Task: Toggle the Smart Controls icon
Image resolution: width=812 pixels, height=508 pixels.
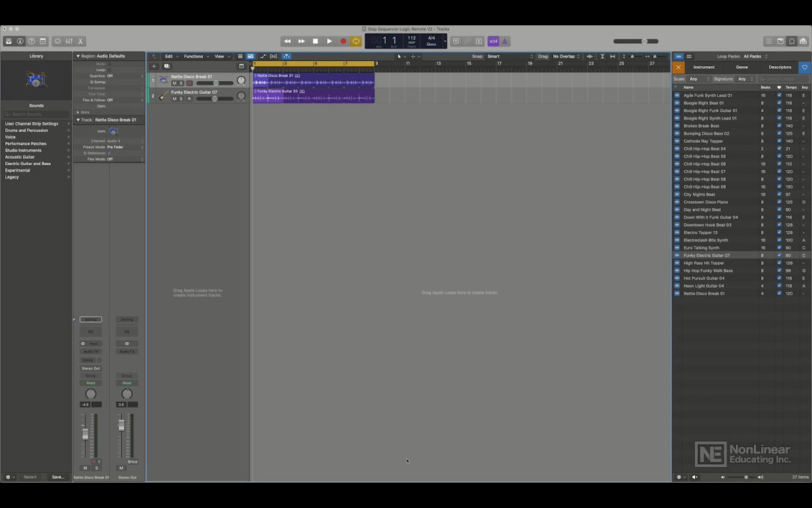Action: [58, 41]
